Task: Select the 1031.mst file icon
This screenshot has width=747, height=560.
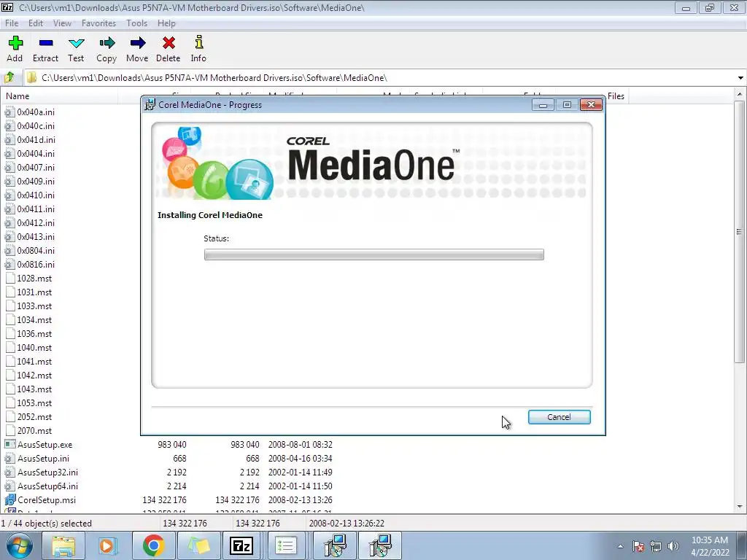Action: coord(10,292)
